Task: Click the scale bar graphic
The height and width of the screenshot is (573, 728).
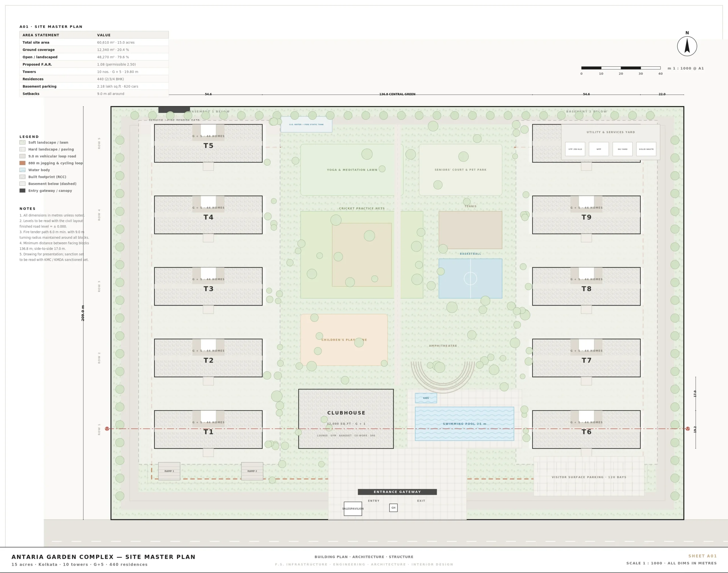Action: (621, 68)
